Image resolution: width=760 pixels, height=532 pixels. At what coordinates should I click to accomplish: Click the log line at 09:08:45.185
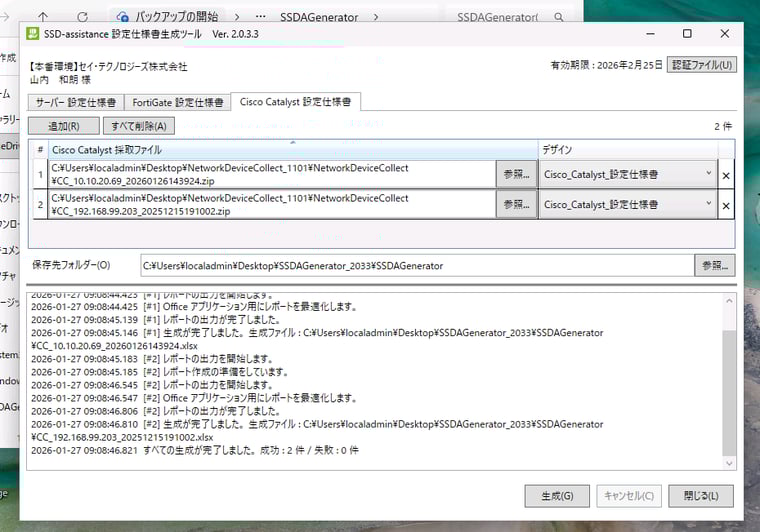coord(160,372)
